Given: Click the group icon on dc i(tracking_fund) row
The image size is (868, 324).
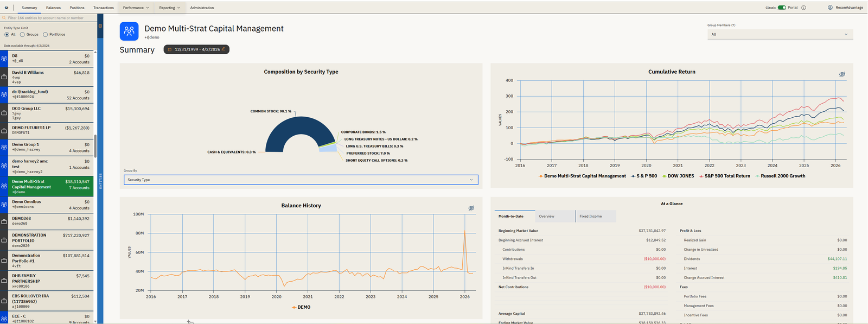Looking at the screenshot, I should click(4, 94).
